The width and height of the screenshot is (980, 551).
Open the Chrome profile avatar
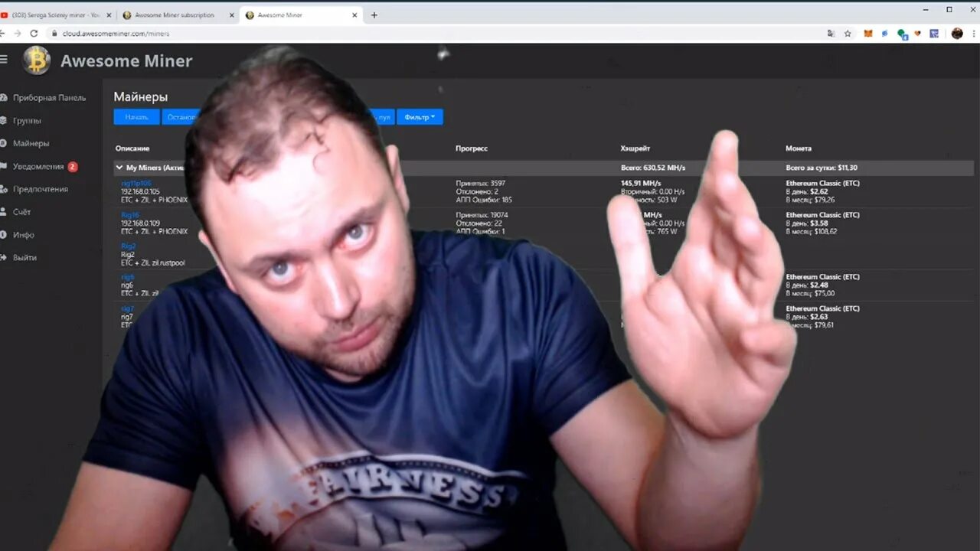point(957,34)
